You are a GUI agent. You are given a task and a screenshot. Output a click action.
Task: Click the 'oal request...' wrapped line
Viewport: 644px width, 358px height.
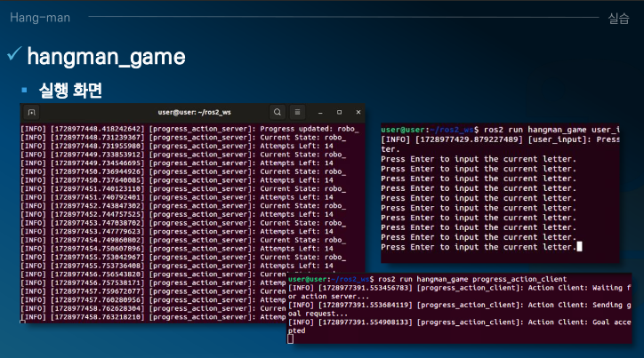[318, 314]
